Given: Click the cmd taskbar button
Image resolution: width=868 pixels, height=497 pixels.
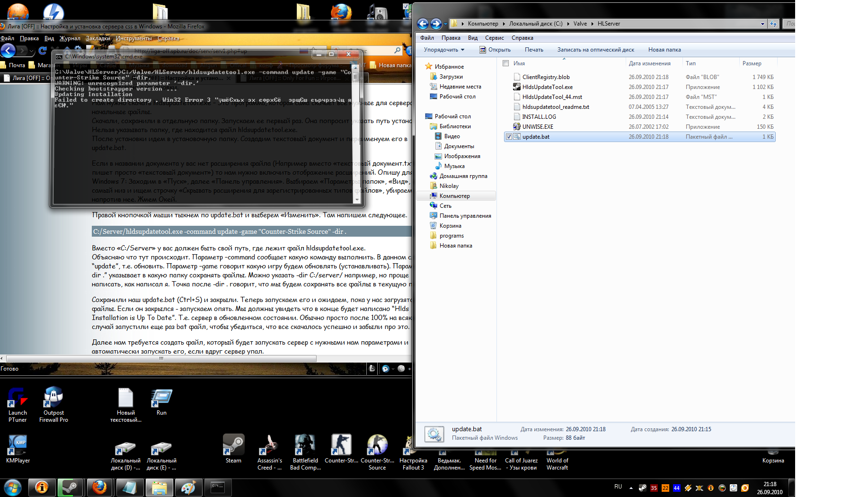Looking at the screenshot, I should point(218,487).
